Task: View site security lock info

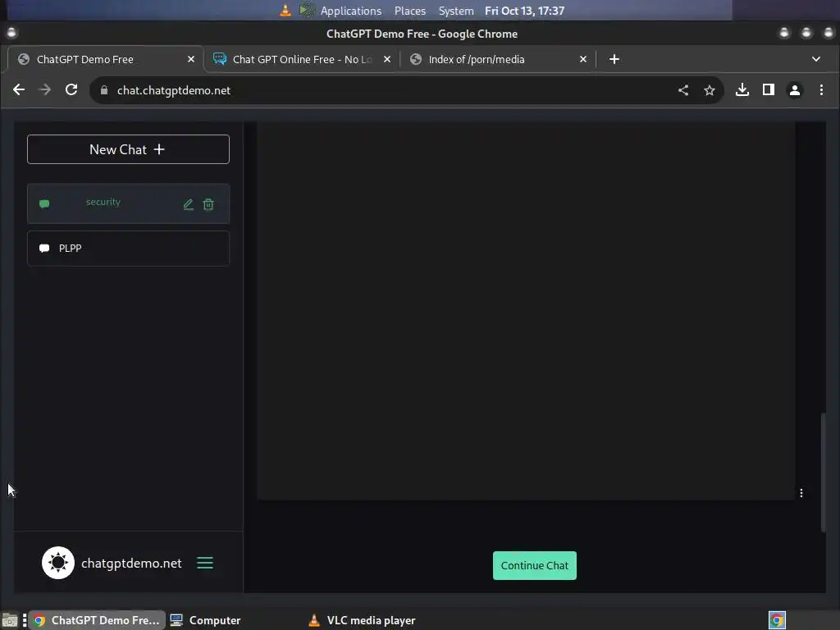Action: [x=104, y=90]
